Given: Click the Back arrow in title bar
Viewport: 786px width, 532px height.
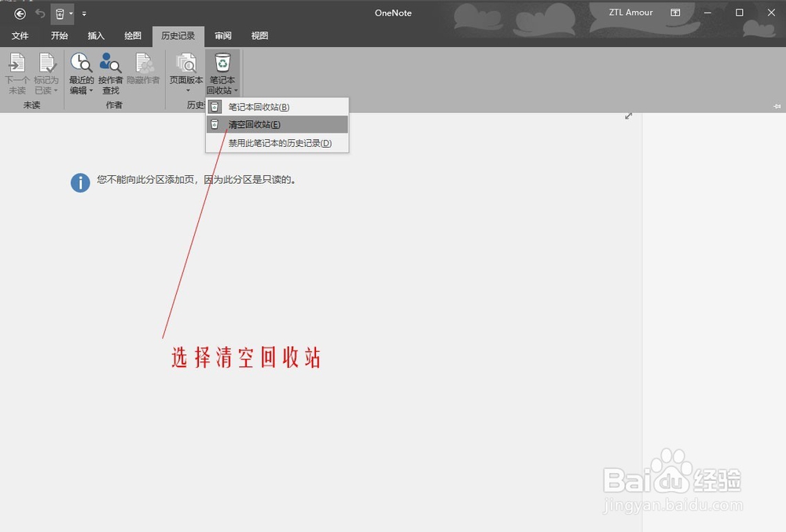Looking at the screenshot, I should pos(20,13).
